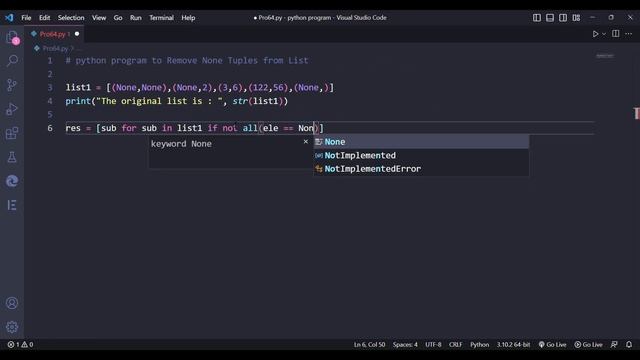Toggle the primary side bar layout icon
The image size is (640, 360).
tap(537, 18)
